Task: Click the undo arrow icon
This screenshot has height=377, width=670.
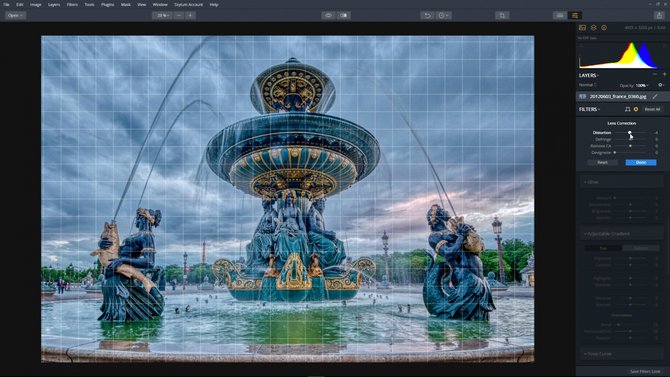Action: (x=427, y=15)
